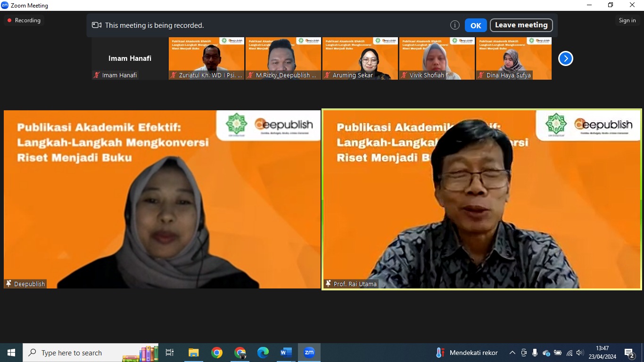Open Microsoft Word from the taskbar
The width and height of the screenshot is (644, 362).
[x=286, y=353]
